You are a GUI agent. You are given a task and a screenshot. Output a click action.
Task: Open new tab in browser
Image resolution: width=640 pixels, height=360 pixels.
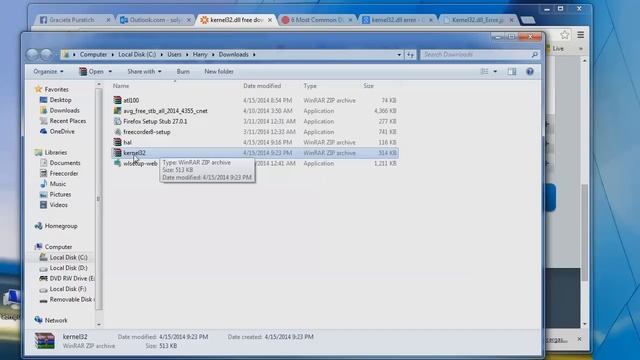528,20
